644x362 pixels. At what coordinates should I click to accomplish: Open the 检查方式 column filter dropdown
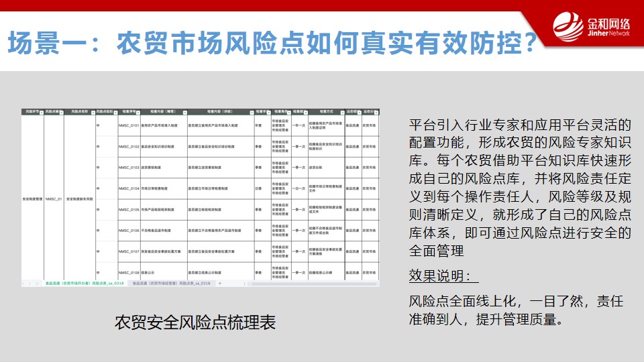tap(342, 113)
